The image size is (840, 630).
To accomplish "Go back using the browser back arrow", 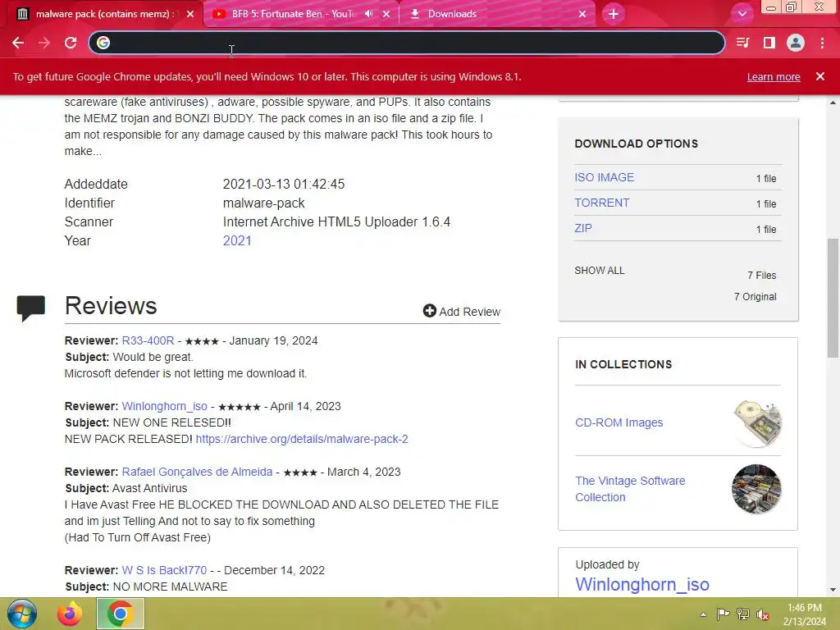I will [18, 43].
